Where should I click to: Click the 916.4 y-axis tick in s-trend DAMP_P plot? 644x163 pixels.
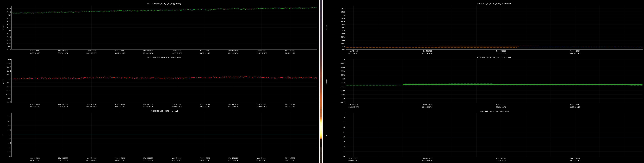(9, 9)
